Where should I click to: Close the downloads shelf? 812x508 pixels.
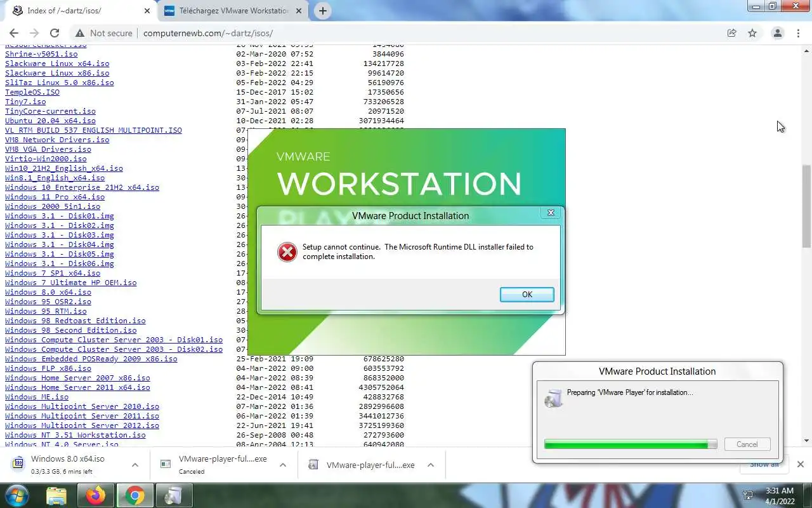click(x=800, y=465)
